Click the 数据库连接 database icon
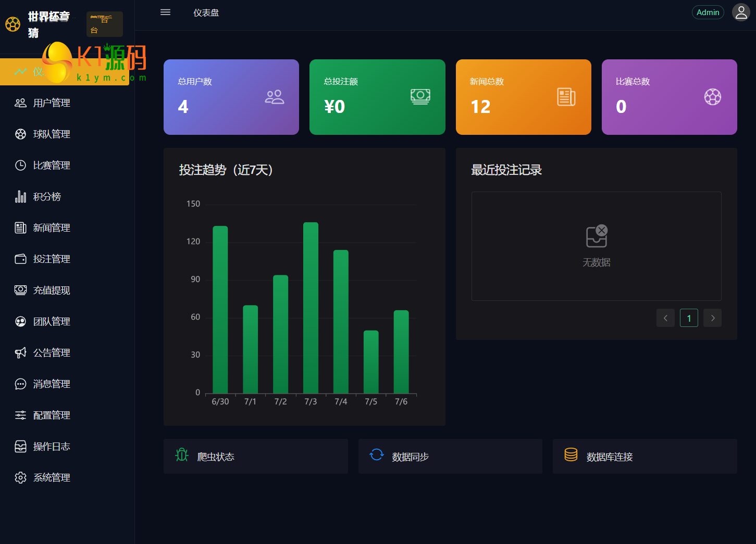Image resolution: width=756 pixels, height=544 pixels. point(571,454)
